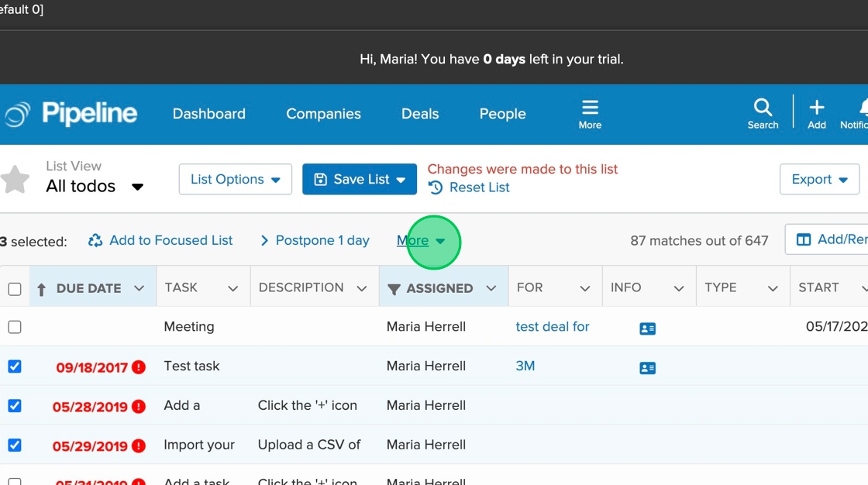Open the hamburger More menu icon
The image size is (868, 485).
(x=590, y=108)
